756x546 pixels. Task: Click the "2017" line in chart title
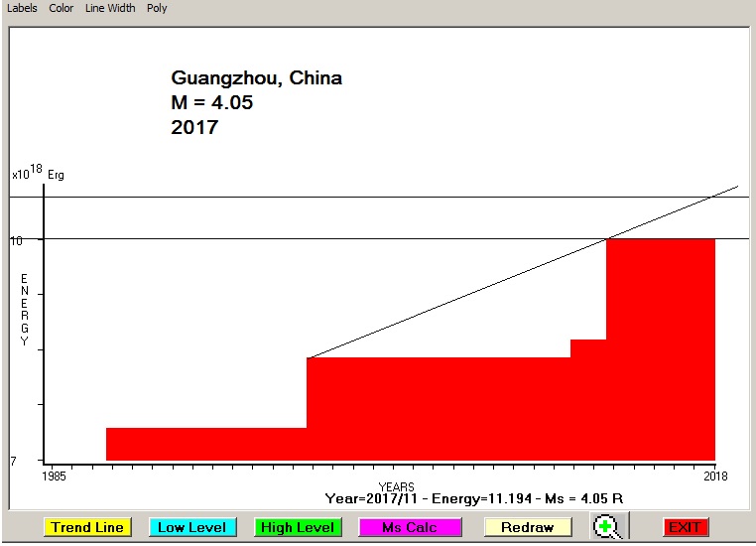click(x=194, y=127)
